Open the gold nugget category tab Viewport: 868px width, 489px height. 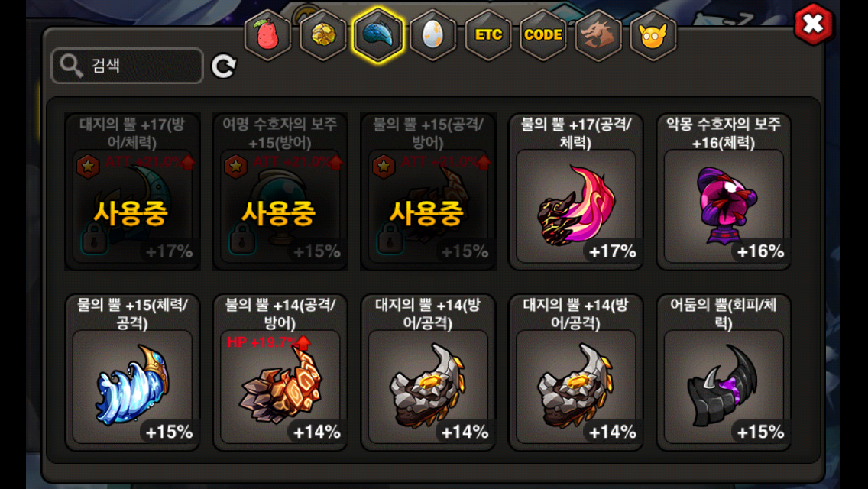tap(322, 35)
